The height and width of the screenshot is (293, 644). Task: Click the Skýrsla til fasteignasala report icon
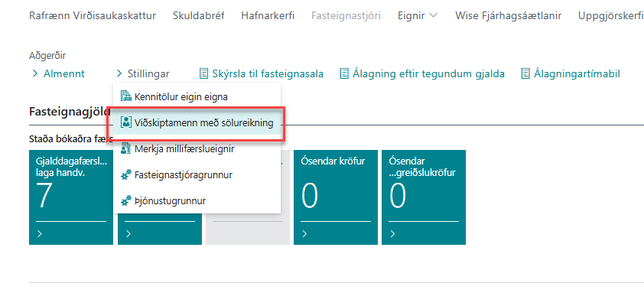pyautogui.click(x=203, y=74)
